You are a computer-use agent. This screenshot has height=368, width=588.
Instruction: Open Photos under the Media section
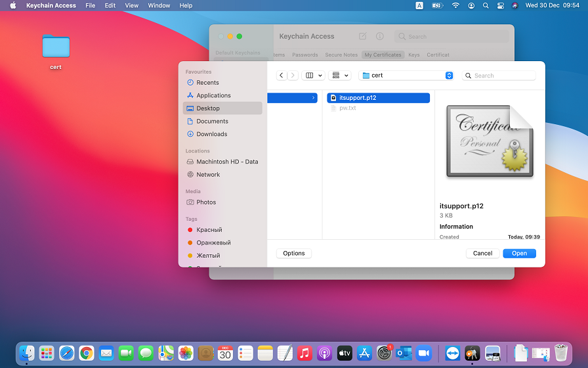[x=206, y=202]
